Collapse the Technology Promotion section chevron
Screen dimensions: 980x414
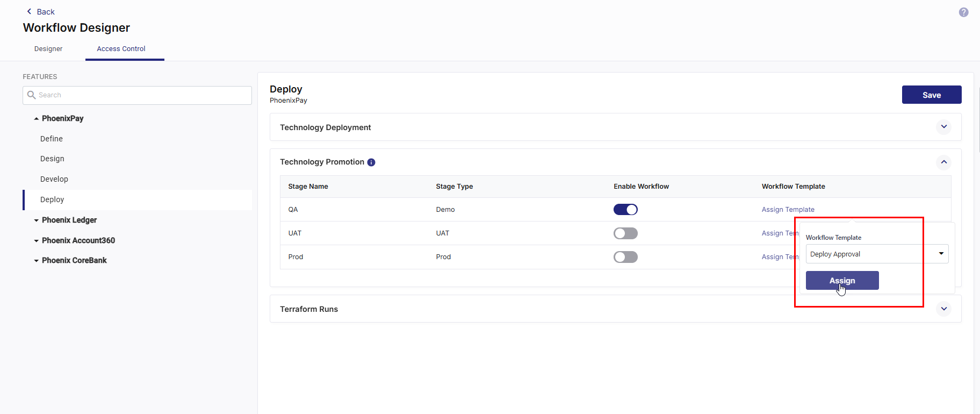click(x=944, y=162)
